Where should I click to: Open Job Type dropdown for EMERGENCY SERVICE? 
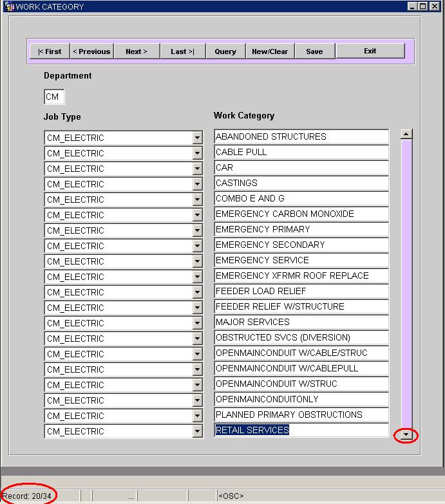tap(198, 261)
